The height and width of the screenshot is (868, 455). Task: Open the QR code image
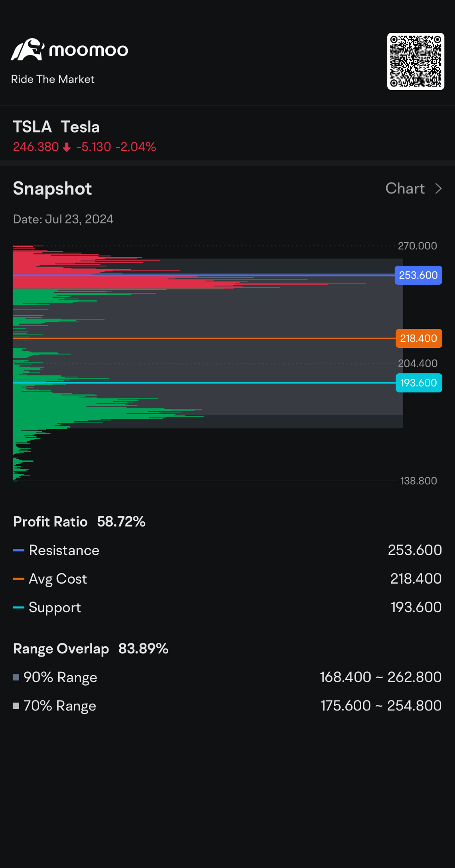tap(416, 61)
